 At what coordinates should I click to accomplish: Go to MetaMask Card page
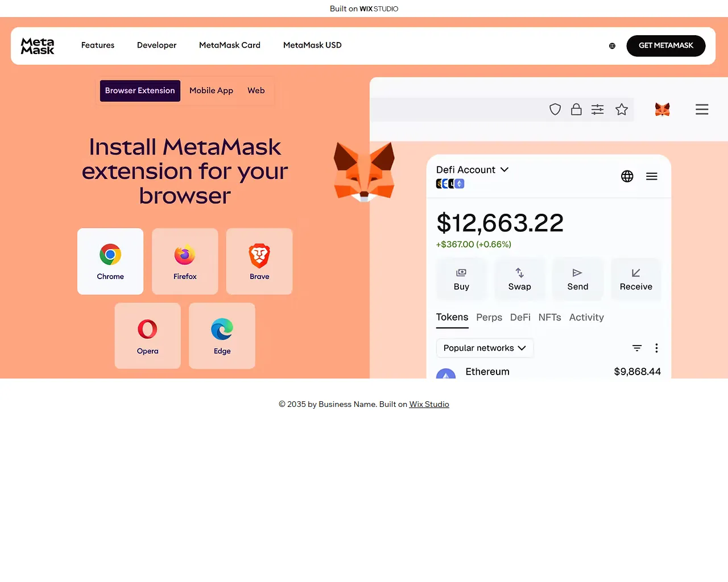point(230,45)
